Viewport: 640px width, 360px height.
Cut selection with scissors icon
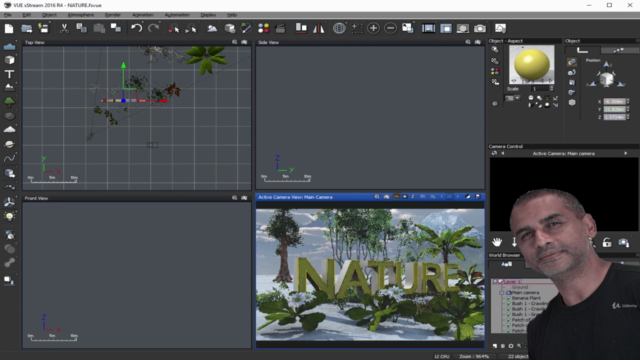[64, 28]
